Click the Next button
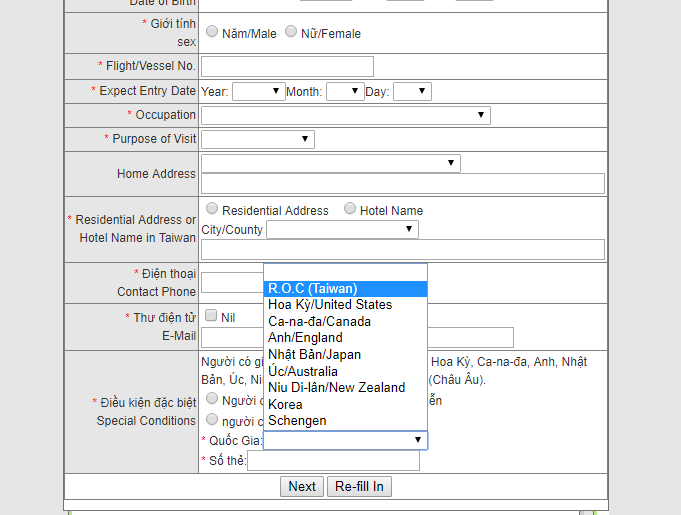Image resolution: width=681 pixels, height=515 pixels. [301, 487]
